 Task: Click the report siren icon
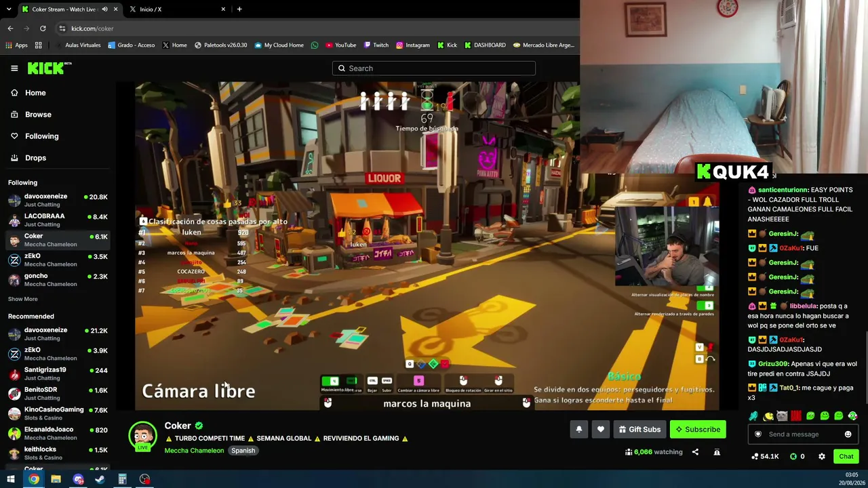[717, 452]
